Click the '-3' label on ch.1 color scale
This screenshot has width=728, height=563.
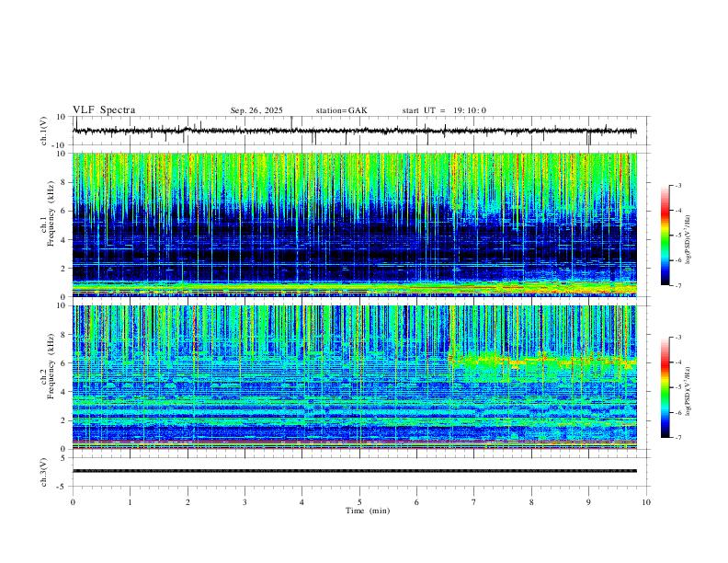[677, 185]
